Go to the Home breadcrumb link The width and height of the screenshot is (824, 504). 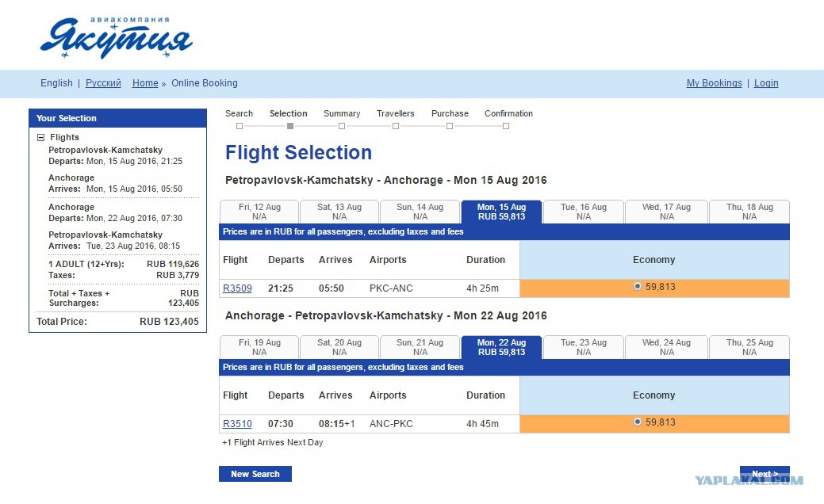coord(145,83)
